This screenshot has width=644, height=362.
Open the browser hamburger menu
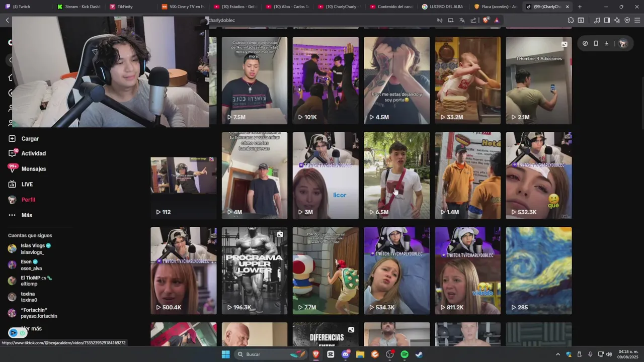click(637, 20)
